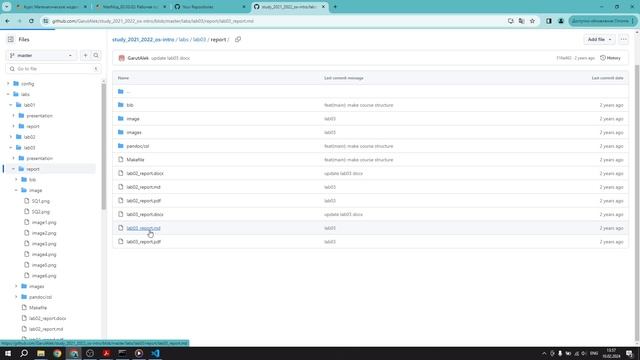Toggle the browser side panel icon
Screen dimensions: 640x360
[x=549, y=21]
